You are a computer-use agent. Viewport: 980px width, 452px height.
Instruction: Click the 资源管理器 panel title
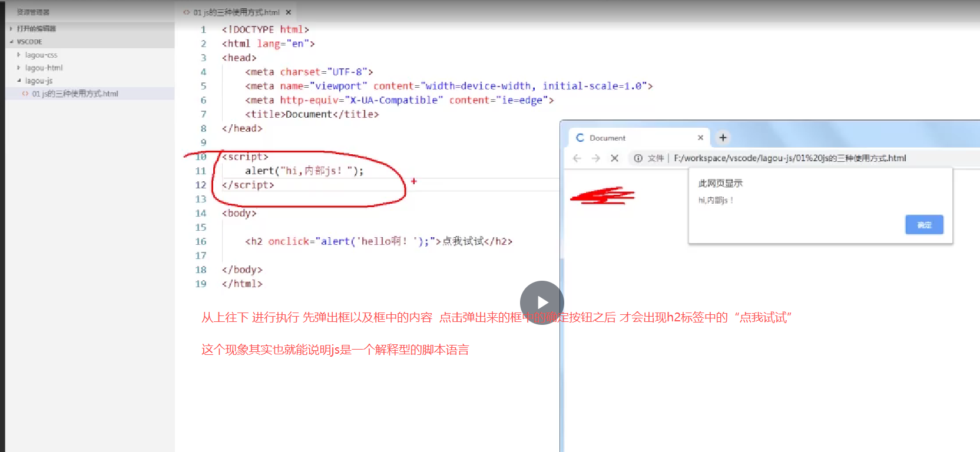click(33, 12)
